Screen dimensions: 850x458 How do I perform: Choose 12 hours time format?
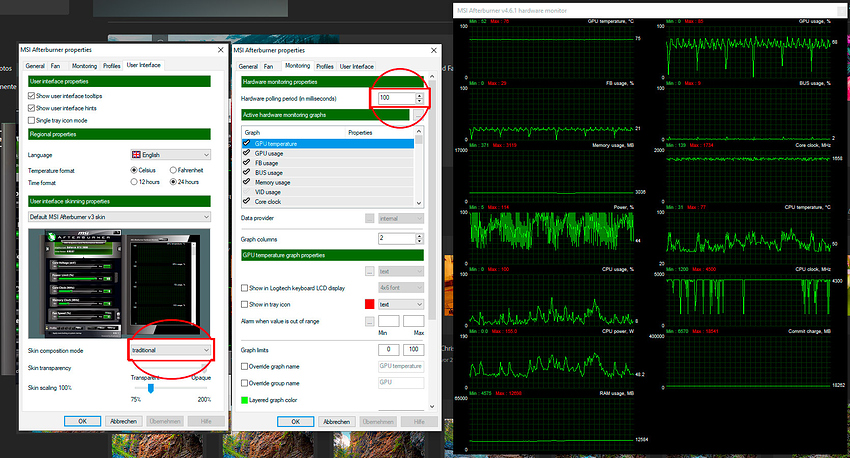tap(133, 182)
